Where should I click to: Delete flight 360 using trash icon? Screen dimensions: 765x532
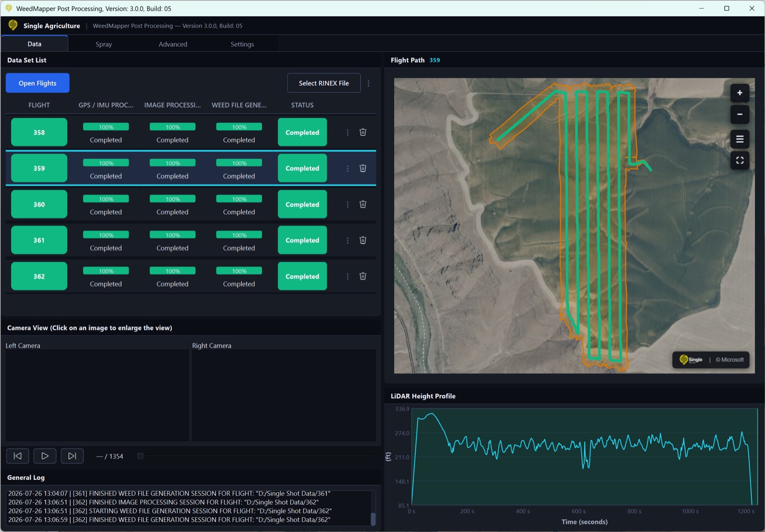[x=363, y=204]
